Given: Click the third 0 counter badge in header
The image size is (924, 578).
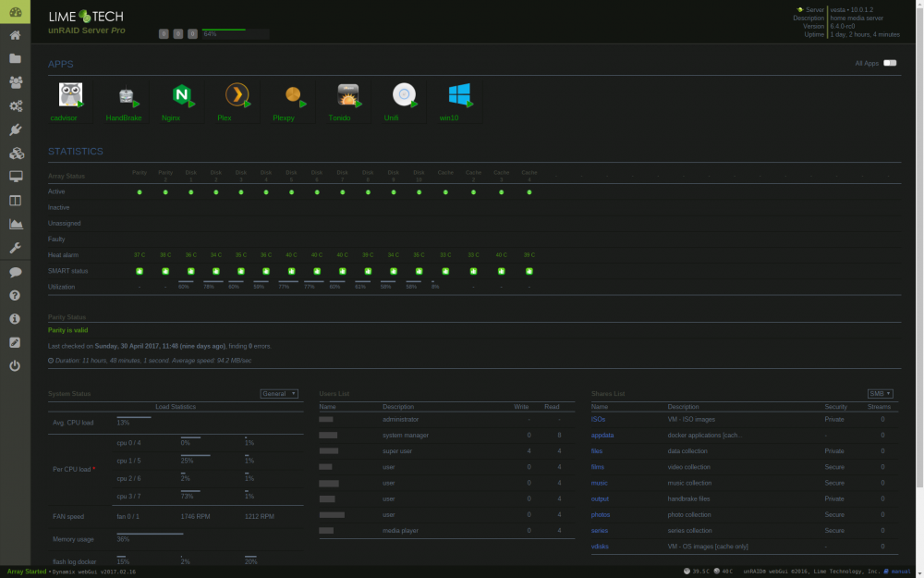Looking at the screenshot, I should coord(192,34).
